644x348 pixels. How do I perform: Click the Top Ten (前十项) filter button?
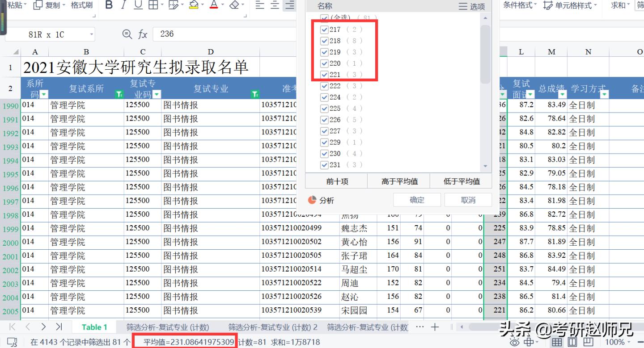[x=337, y=181]
